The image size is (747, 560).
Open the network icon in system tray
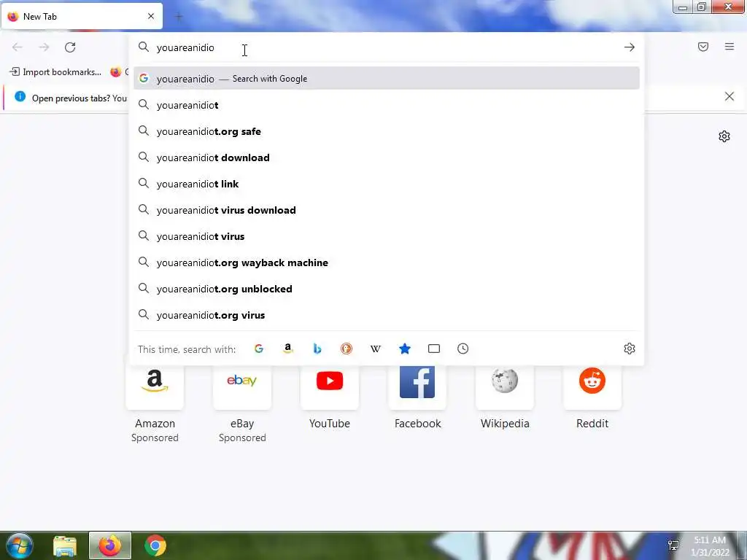pos(673,545)
